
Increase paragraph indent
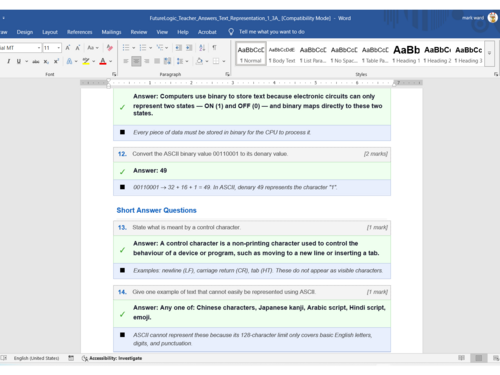coord(189,48)
